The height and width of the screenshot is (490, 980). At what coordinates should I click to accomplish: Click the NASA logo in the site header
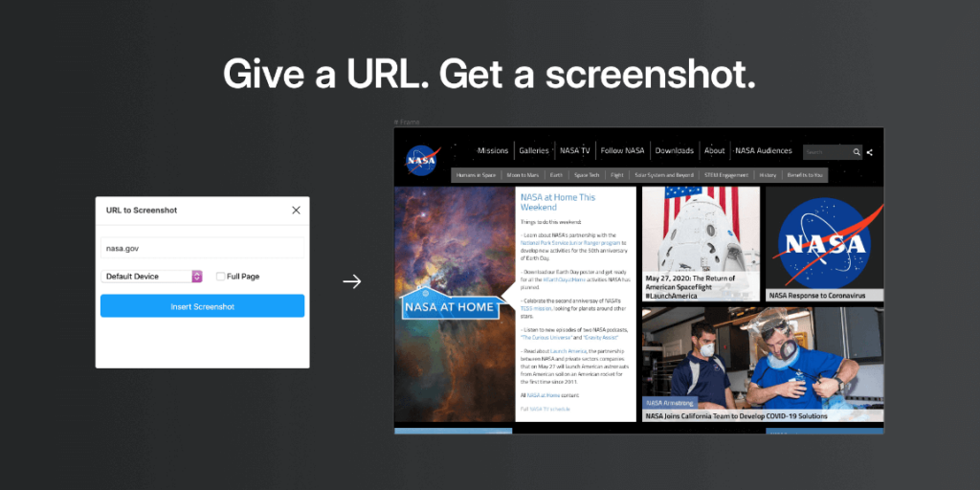[x=422, y=160]
